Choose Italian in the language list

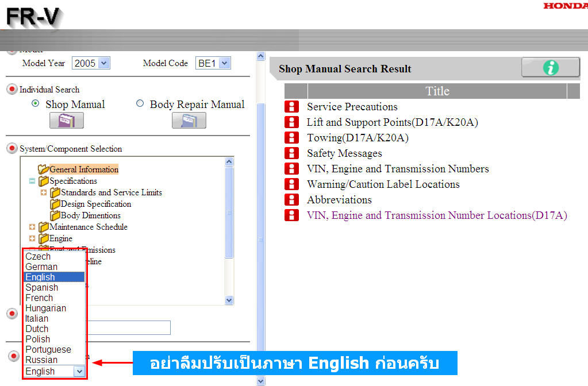click(x=54, y=319)
